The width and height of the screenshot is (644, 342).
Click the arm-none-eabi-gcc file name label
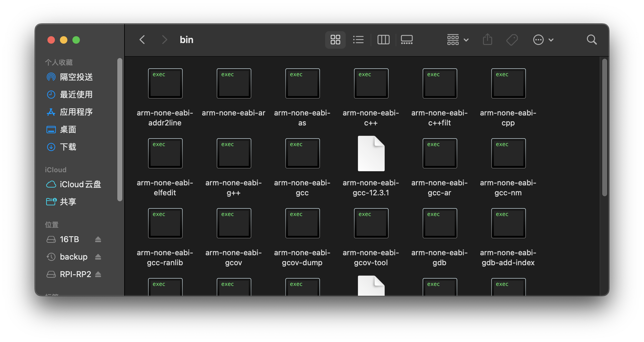302,188
